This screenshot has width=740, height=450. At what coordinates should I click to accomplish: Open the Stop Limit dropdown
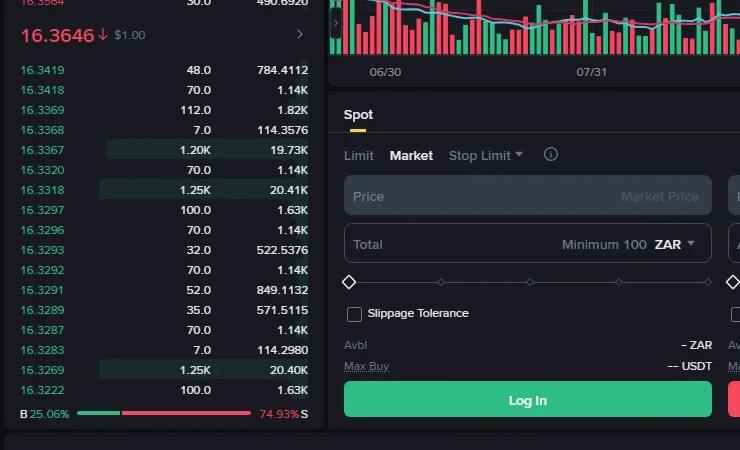tap(486, 156)
